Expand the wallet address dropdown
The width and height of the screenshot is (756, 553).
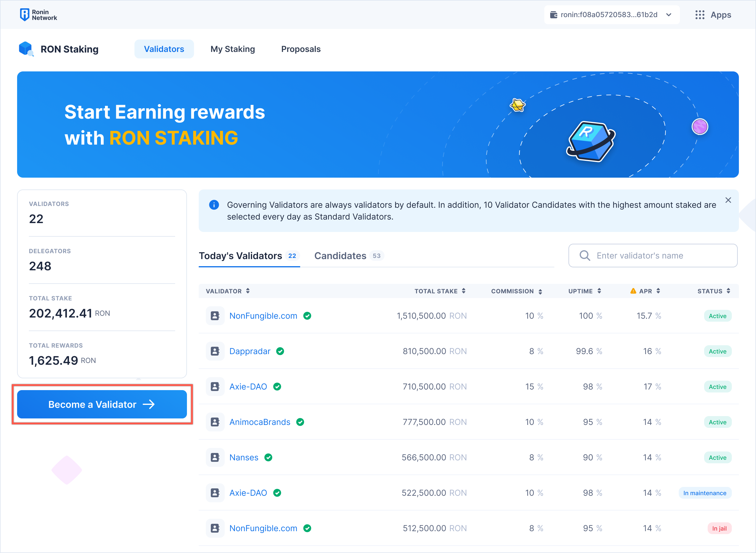pyautogui.click(x=669, y=15)
